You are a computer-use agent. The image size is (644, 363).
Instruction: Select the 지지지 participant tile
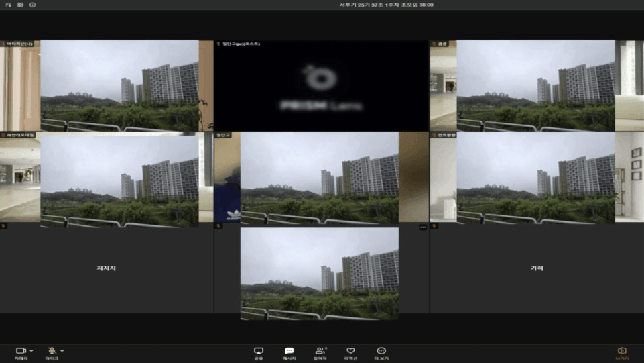click(107, 268)
